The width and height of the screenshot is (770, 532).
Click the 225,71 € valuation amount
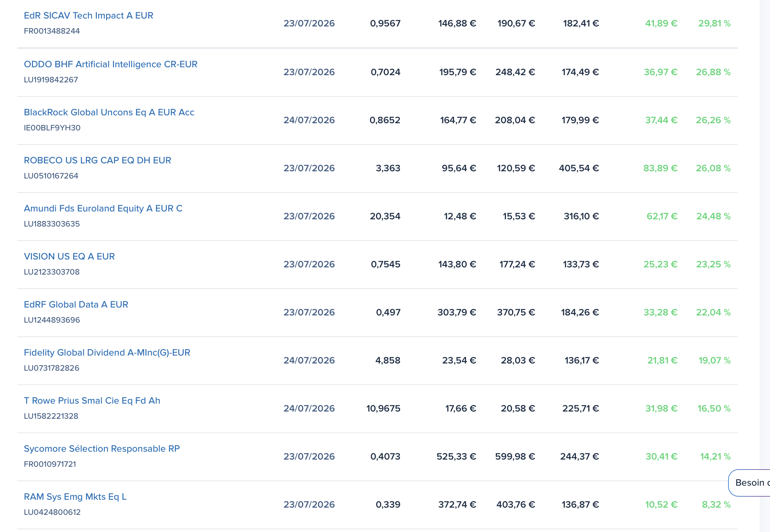pos(581,408)
